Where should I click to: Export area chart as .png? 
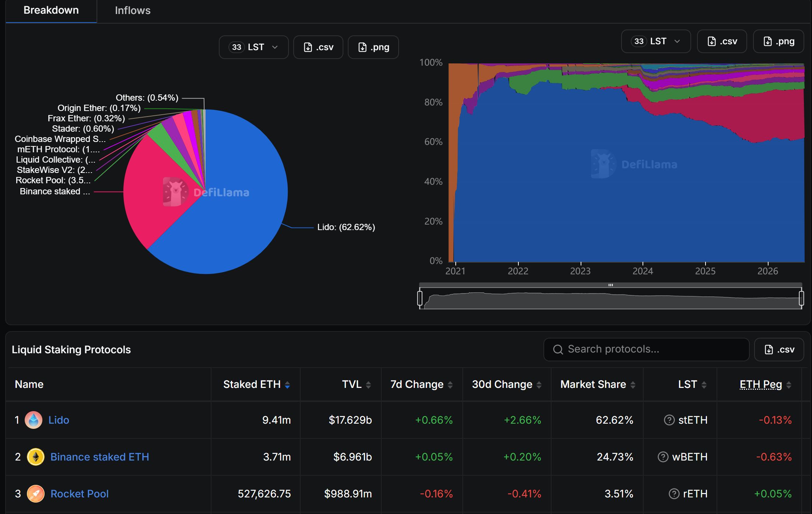click(x=778, y=41)
